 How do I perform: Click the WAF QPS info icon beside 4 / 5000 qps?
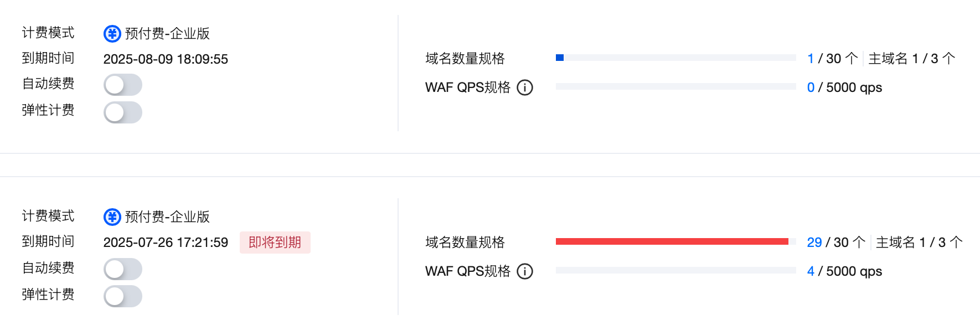[525, 271]
